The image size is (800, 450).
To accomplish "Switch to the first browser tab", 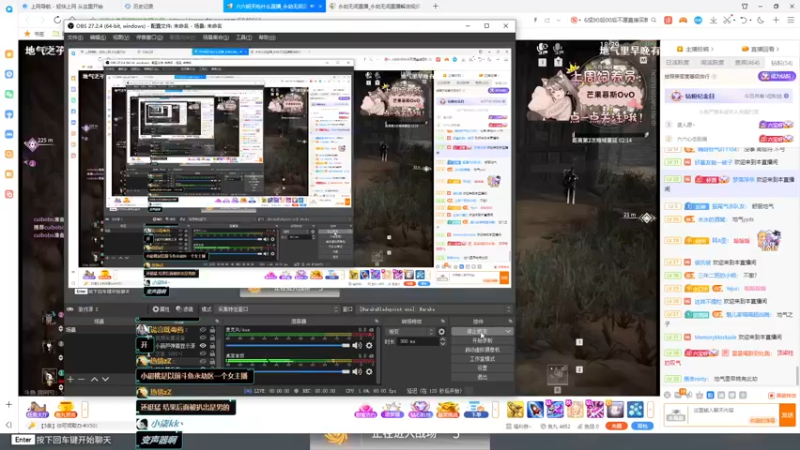I will point(67,6).
